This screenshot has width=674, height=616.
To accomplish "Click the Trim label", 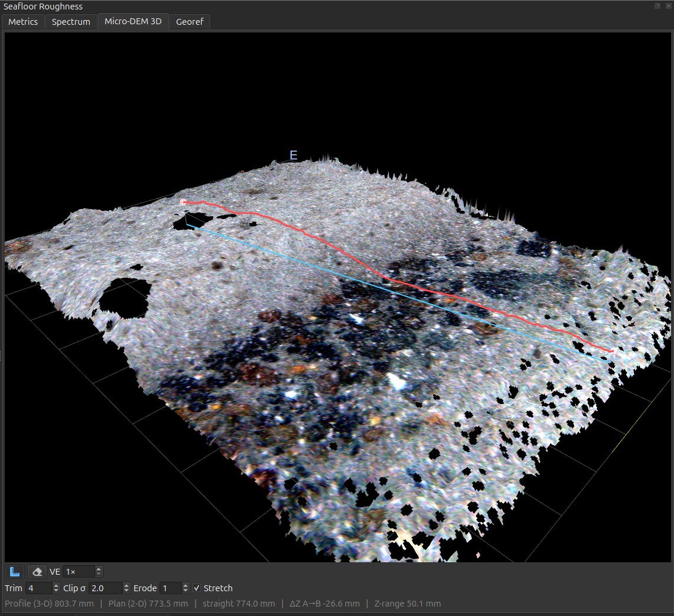I will 14,588.
